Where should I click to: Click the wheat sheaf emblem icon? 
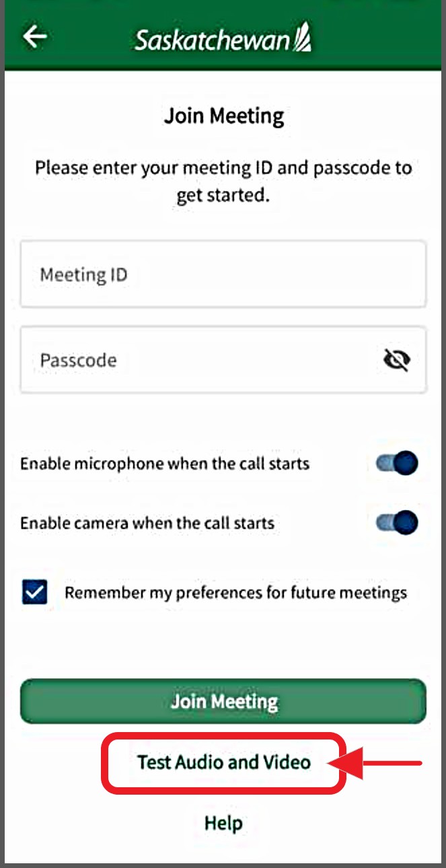[x=303, y=38]
